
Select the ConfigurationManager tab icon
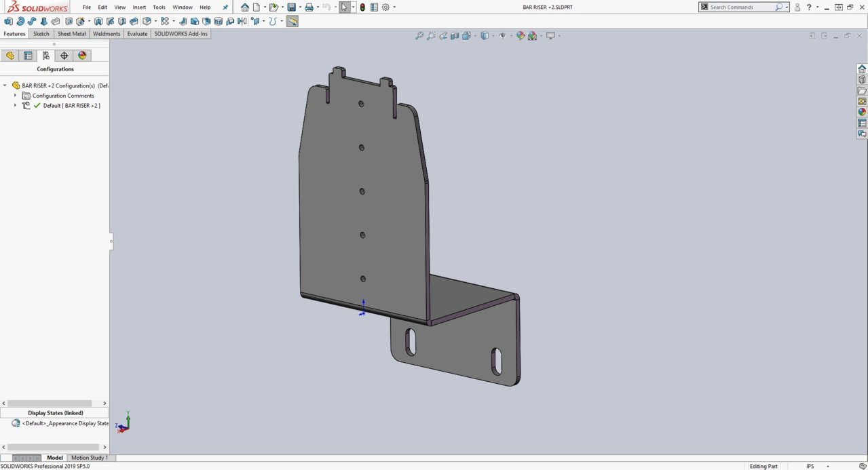coord(46,56)
